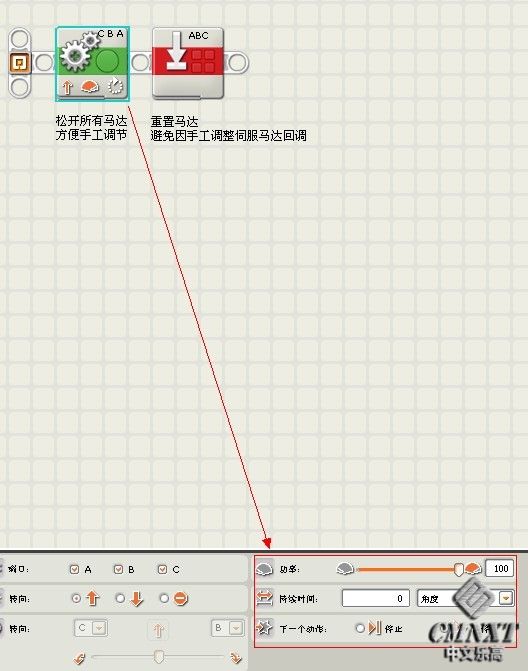Viewport: 528px width, 671px height.
Task: Click the steer left curved arrow icon
Action: (x=79, y=658)
